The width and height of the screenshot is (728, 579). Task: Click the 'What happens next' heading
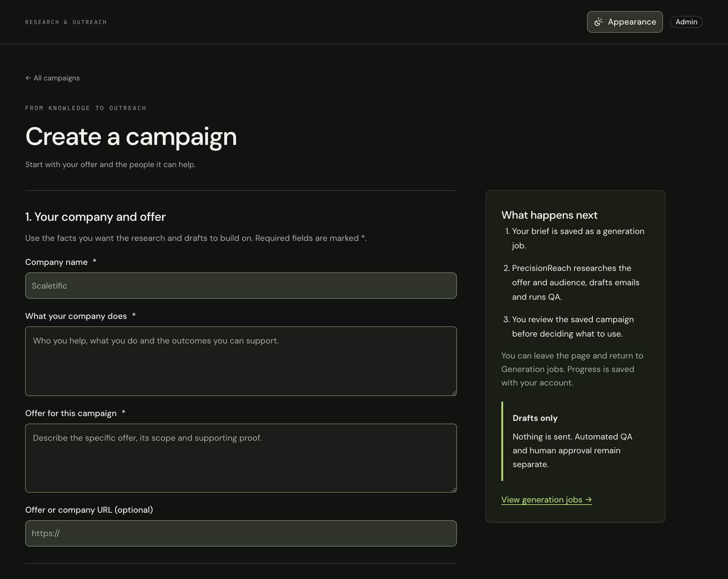click(x=549, y=215)
